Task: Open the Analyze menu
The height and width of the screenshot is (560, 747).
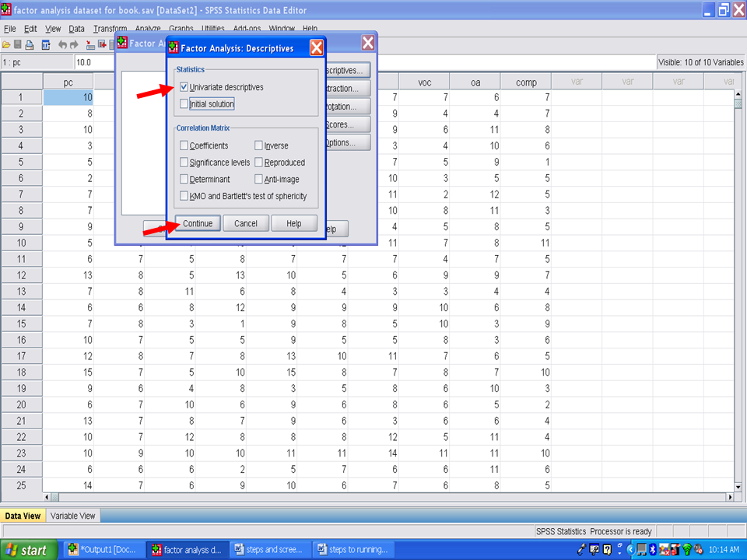Action: tap(146, 29)
